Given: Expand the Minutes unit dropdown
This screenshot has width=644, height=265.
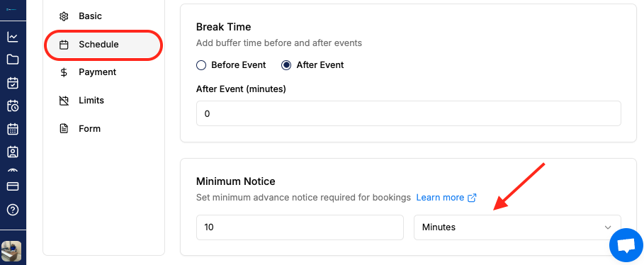Looking at the screenshot, I should [517, 227].
